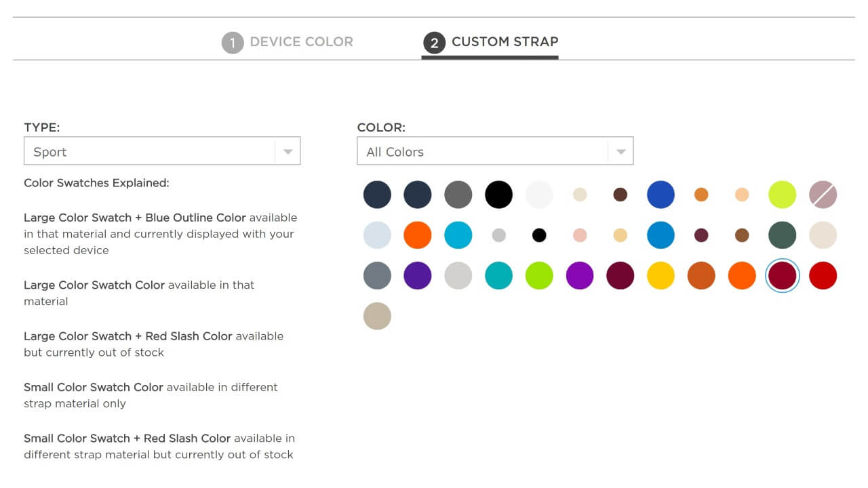Expand the All Colors filter dropdown

point(495,151)
